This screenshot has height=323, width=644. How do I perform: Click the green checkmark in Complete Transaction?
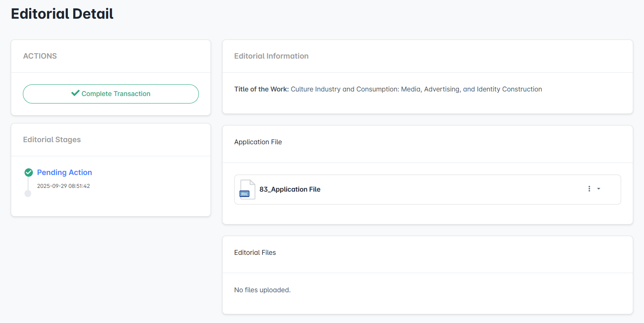[x=75, y=94]
